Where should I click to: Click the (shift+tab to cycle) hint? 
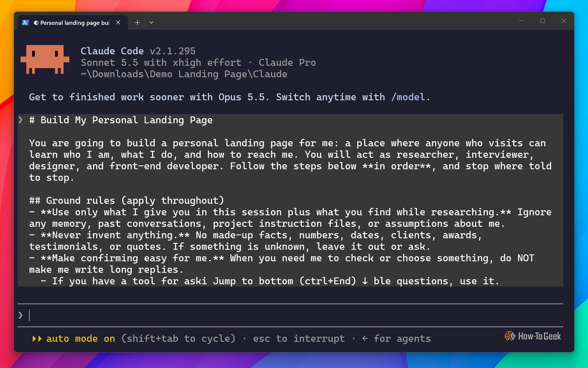point(178,339)
